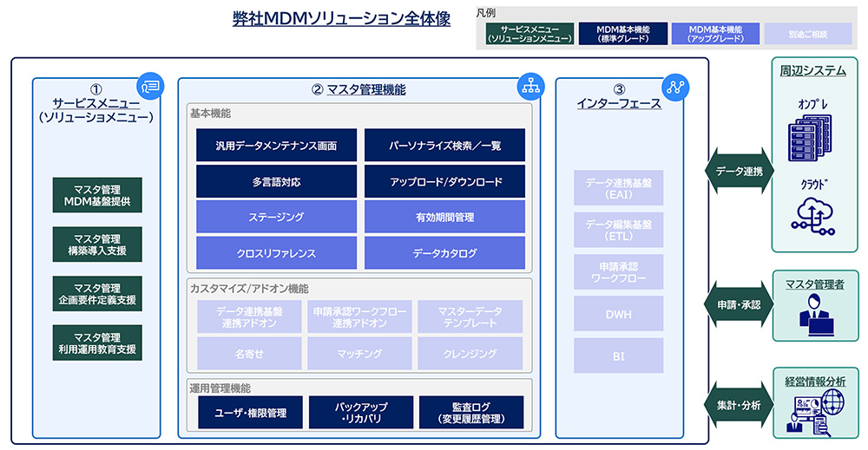Click the management analytics dashboard icon
The width and height of the screenshot is (868, 450).
(816, 413)
